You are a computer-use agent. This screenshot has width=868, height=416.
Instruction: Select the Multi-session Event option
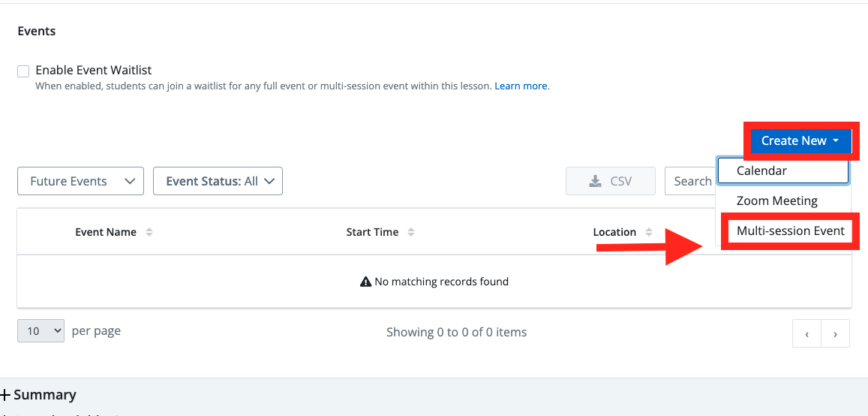pos(790,231)
